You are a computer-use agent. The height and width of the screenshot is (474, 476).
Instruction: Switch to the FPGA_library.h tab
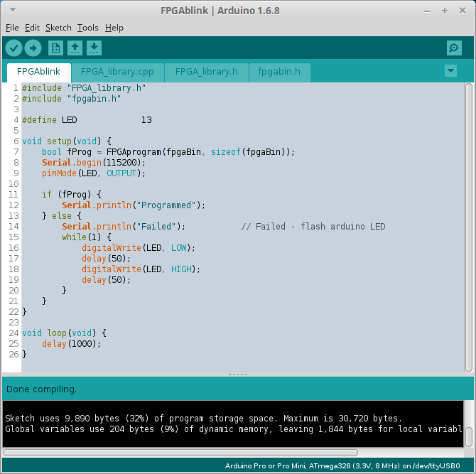[x=207, y=72]
